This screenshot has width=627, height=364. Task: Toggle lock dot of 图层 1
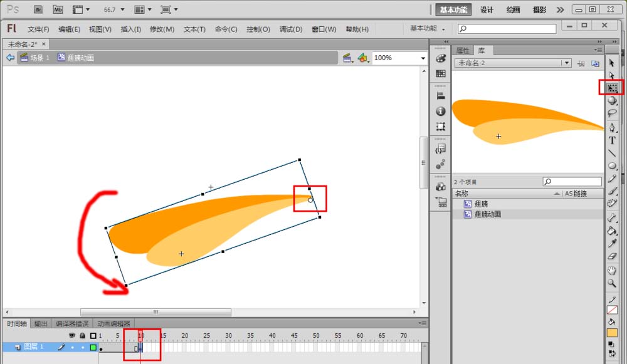point(83,348)
